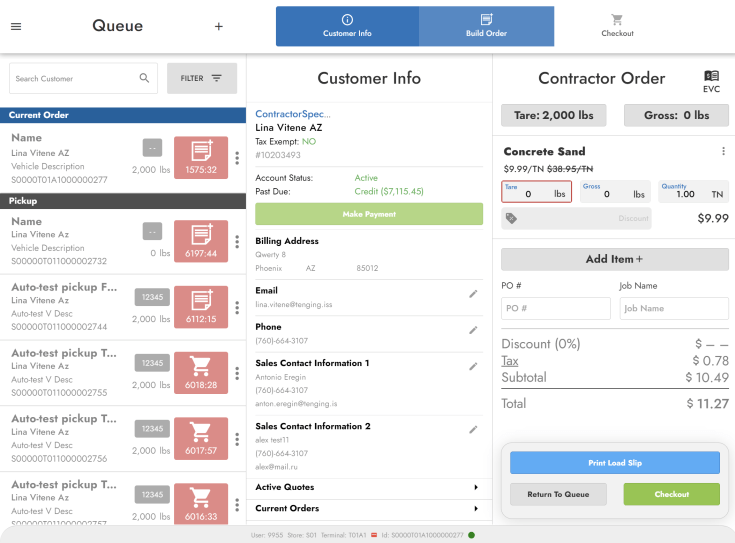Open the FILTER options
This screenshot has width=735, height=543.
tap(202, 78)
